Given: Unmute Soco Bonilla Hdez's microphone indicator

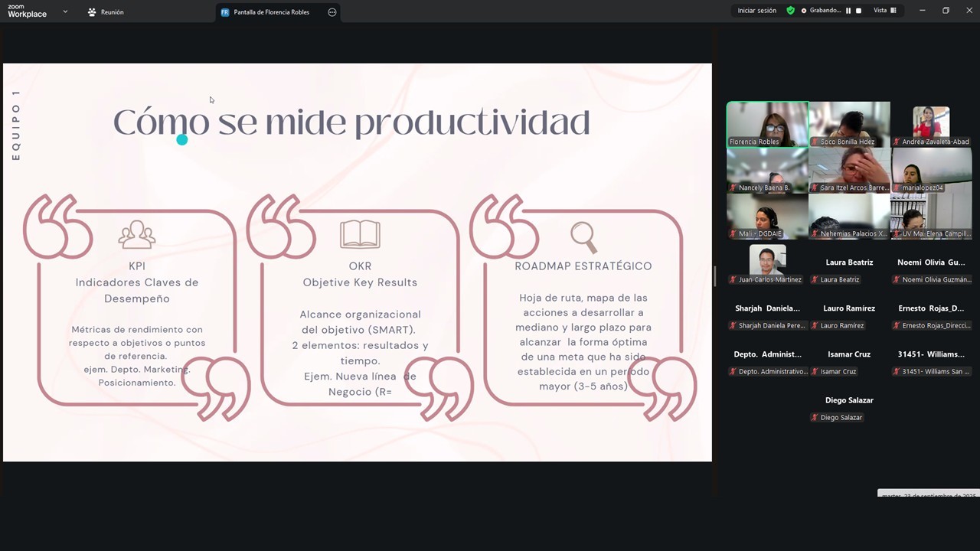Looking at the screenshot, I should [x=815, y=142].
